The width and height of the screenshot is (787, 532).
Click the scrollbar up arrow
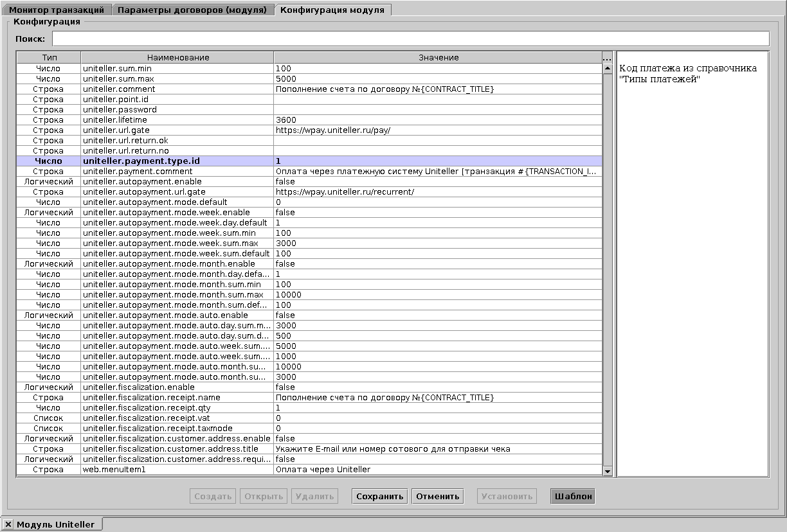(x=607, y=67)
